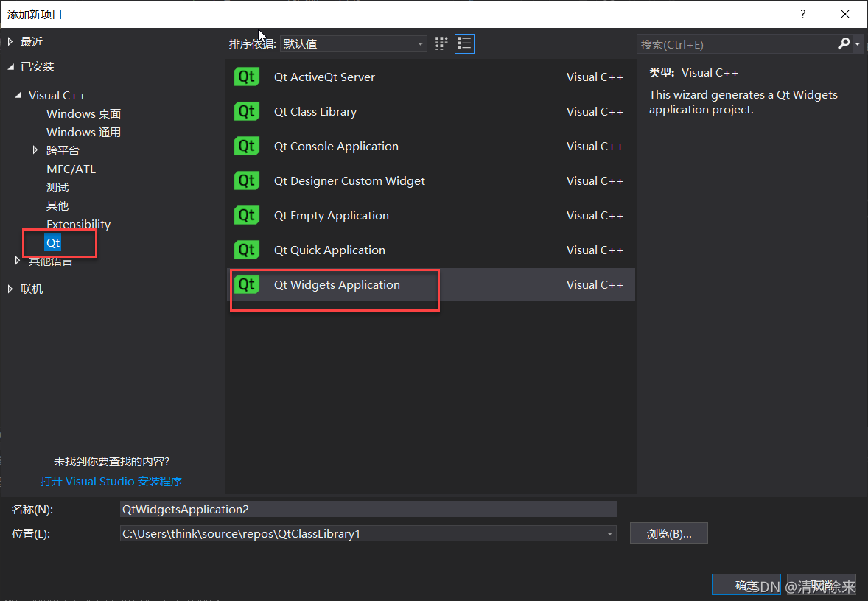The width and height of the screenshot is (868, 601).
Task: Select the Extensibility category
Action: click(79, 224)
